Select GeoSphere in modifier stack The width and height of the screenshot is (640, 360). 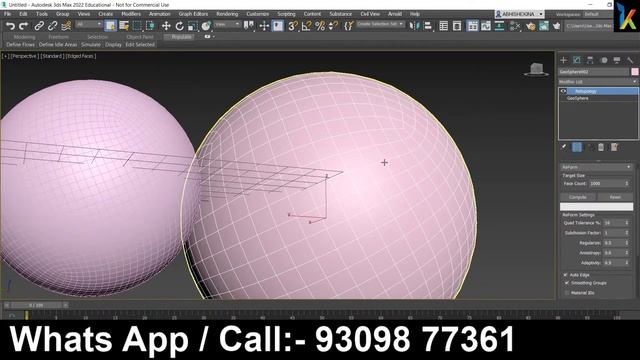[x=578, y=98]
